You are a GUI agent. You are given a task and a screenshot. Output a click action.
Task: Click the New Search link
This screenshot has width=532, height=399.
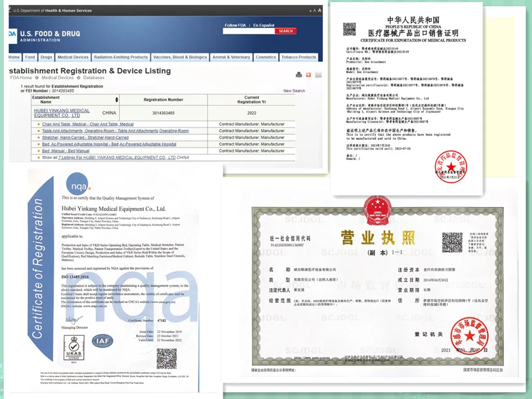pos(294,90)
